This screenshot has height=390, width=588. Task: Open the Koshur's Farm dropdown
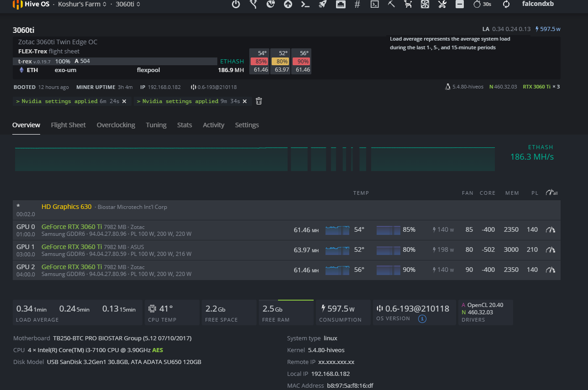pyautogui.click(x=82, y=4)
